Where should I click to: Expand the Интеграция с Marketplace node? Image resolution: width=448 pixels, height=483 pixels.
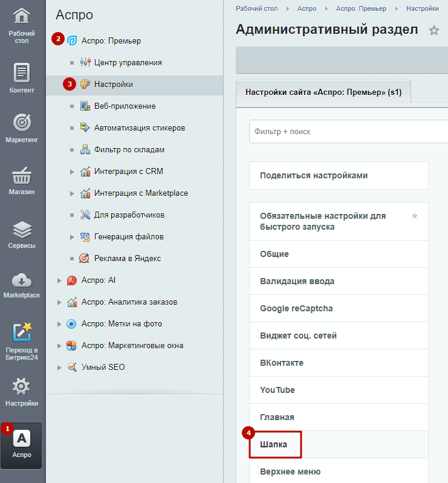click(72, 193)
